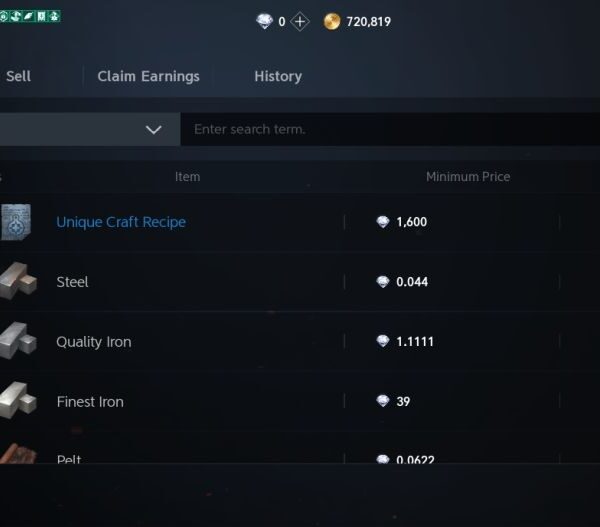Select the Unique Craft Recipe item icon

[15, 222]
